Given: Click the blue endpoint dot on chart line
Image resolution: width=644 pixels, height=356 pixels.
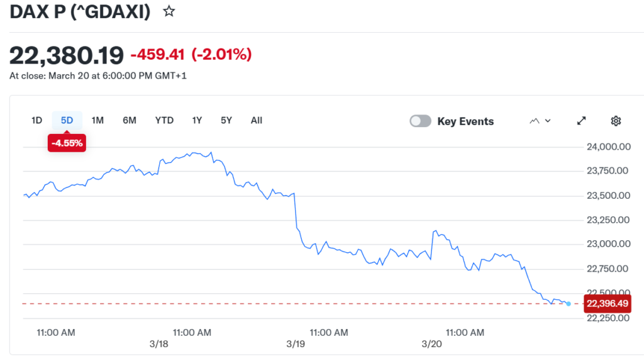Looking at the screenshot, I should [x=569, y=304].
